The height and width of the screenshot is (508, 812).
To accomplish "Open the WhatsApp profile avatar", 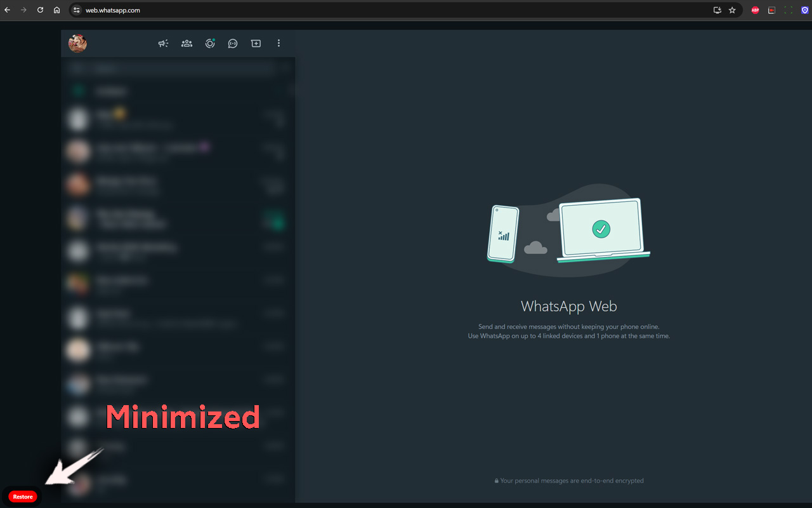I will [77, 43].
